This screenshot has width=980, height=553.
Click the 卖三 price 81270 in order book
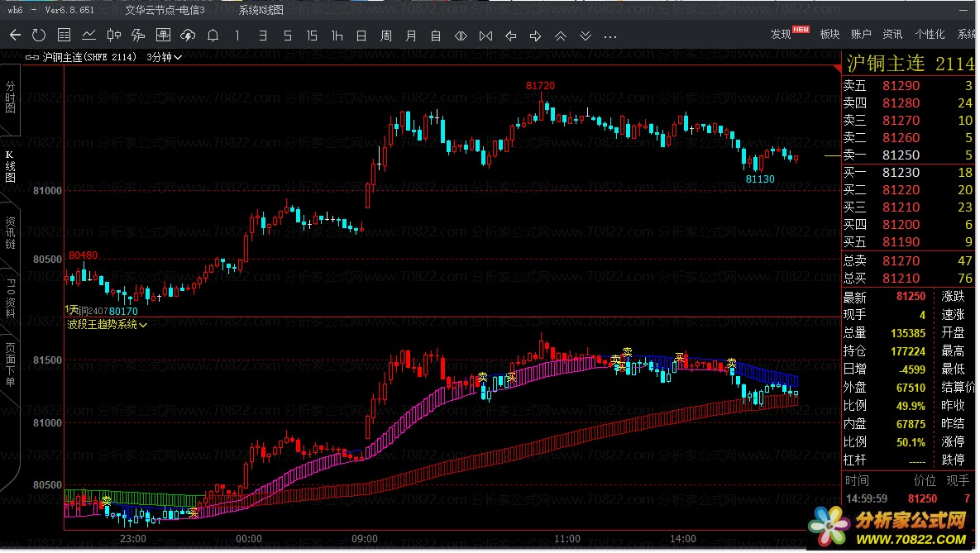[901, 121]
